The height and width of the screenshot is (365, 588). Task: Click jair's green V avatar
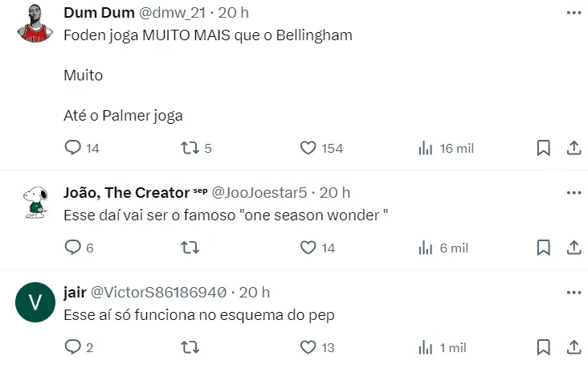tap(35, 303)
